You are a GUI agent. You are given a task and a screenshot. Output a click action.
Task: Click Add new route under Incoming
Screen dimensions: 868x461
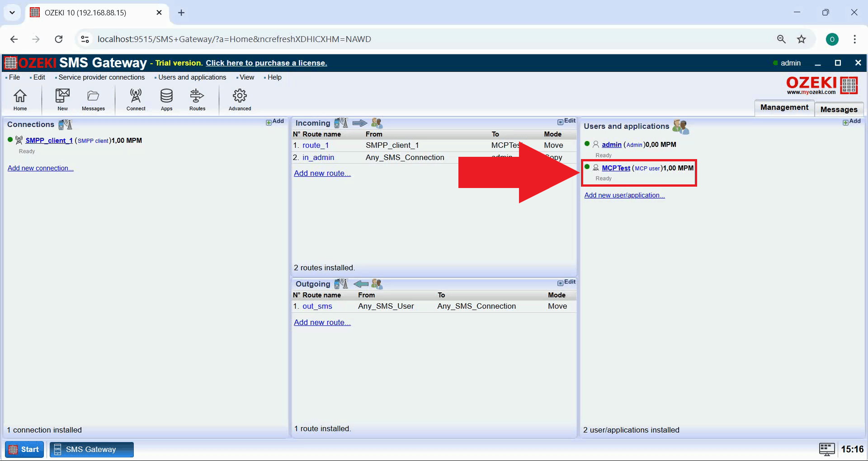pyautogui.click(x=322, y=173)
